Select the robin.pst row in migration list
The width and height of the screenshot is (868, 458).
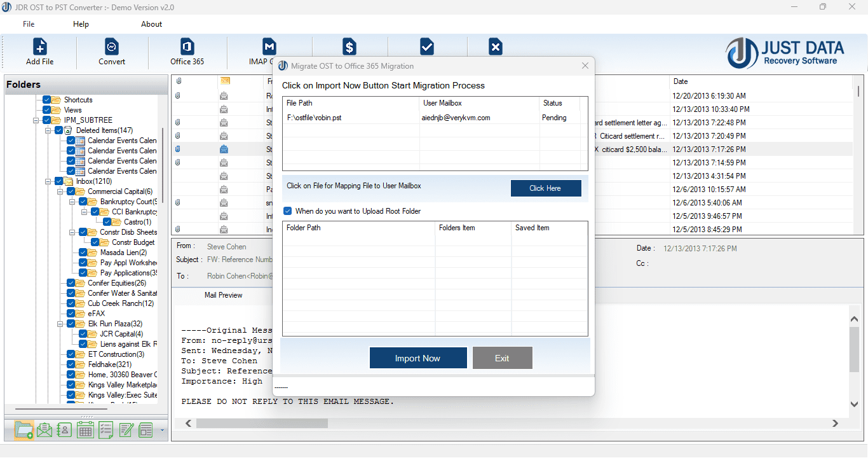[x=381, y=117]
